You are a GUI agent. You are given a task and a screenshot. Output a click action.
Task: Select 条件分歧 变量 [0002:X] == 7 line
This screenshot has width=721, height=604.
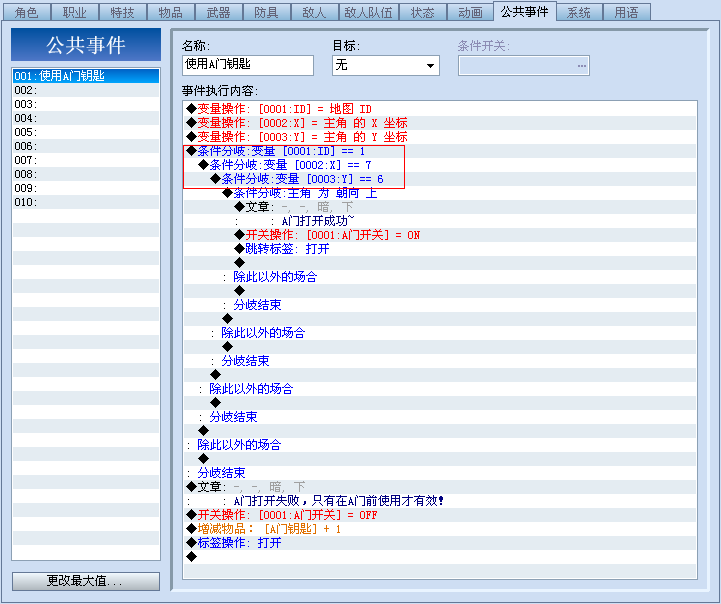tap(440, 165)
